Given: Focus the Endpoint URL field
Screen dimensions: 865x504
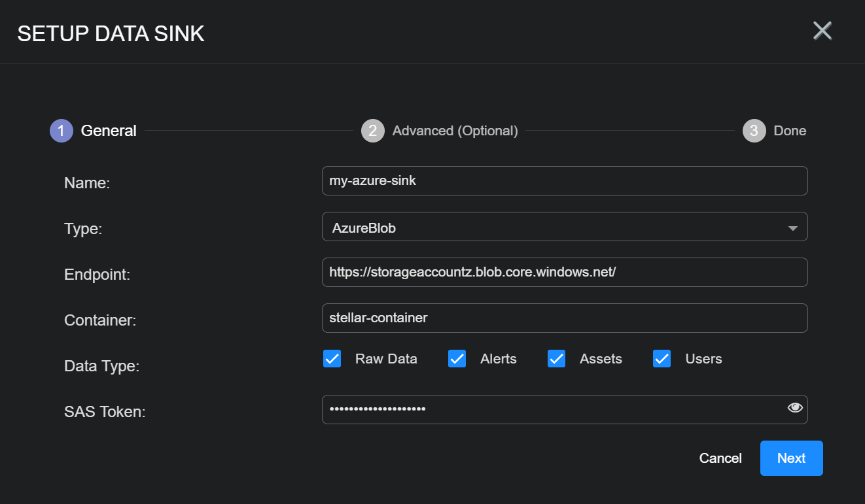Looking at the screenshot, I should coord(564,273).
